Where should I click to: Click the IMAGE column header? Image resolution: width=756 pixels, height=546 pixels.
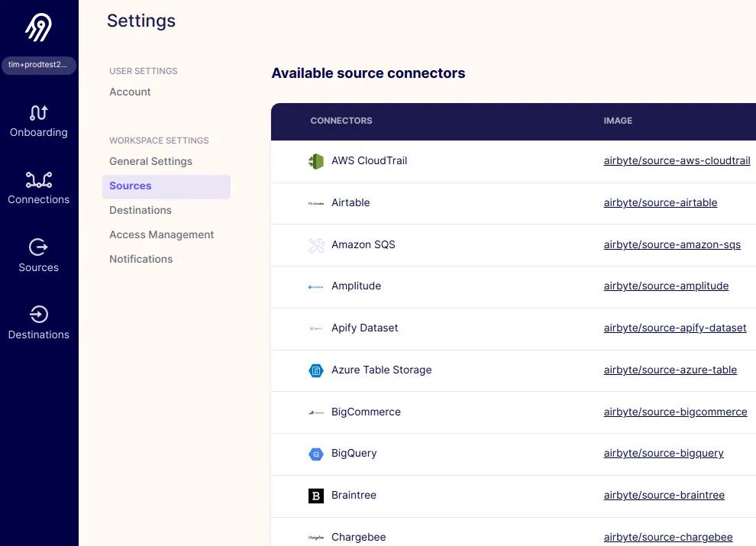click(618, 121)
